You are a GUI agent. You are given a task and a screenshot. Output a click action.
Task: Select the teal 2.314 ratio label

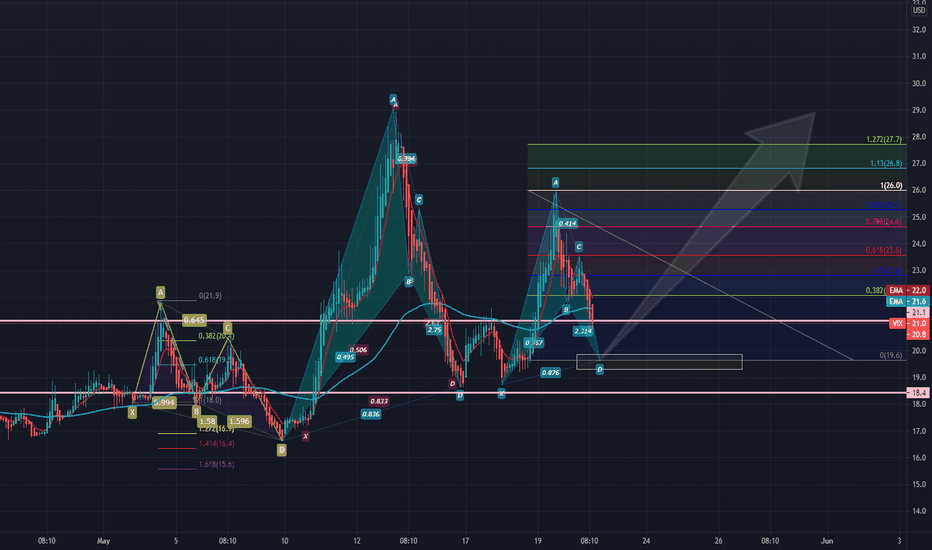point(583,331)
